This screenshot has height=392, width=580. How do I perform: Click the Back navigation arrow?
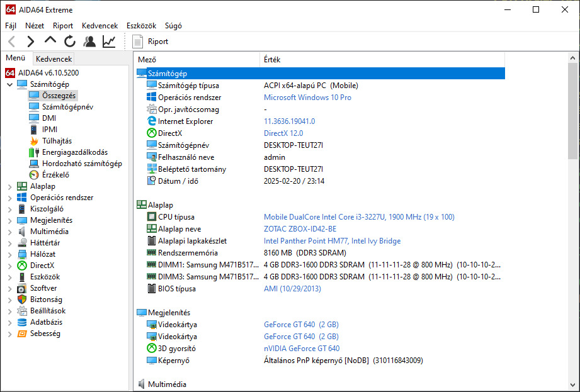pyautogui.click(x=11, y=42)
